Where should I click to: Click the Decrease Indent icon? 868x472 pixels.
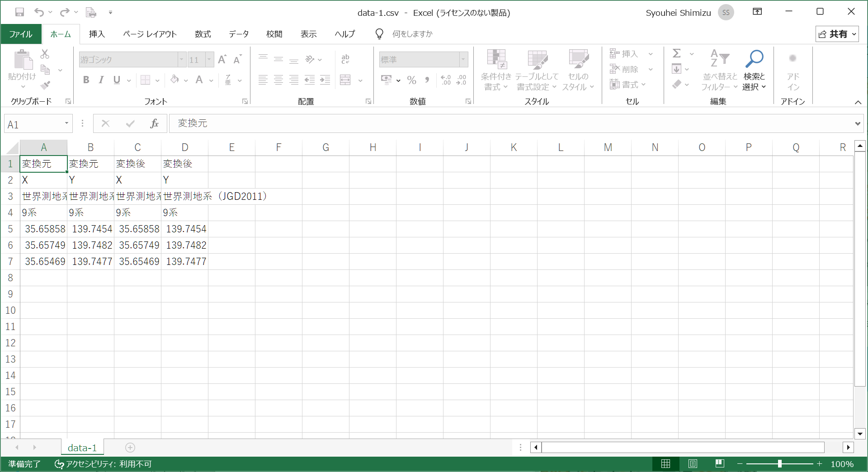310,80
